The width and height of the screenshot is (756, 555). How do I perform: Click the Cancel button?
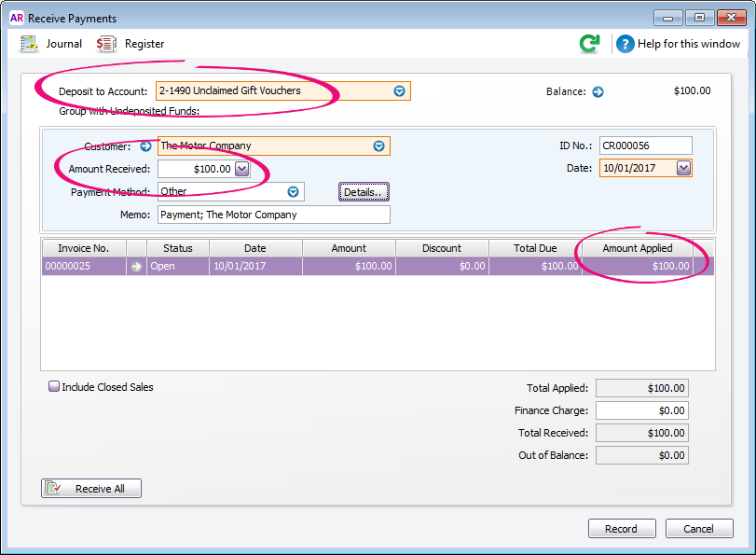coord(698,529)
